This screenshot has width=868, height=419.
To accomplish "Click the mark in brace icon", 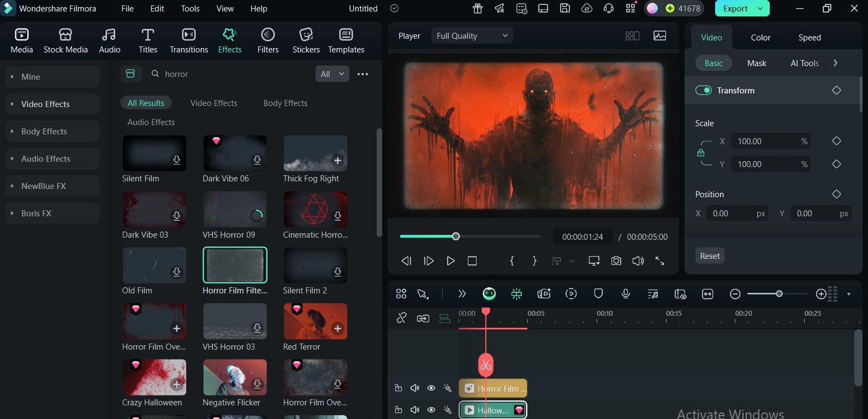I will tap(512, 261).
